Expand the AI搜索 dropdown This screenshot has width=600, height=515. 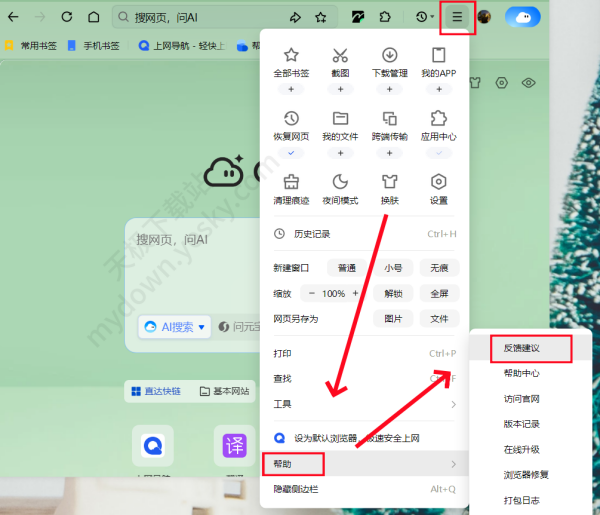(x=201, y=327)
